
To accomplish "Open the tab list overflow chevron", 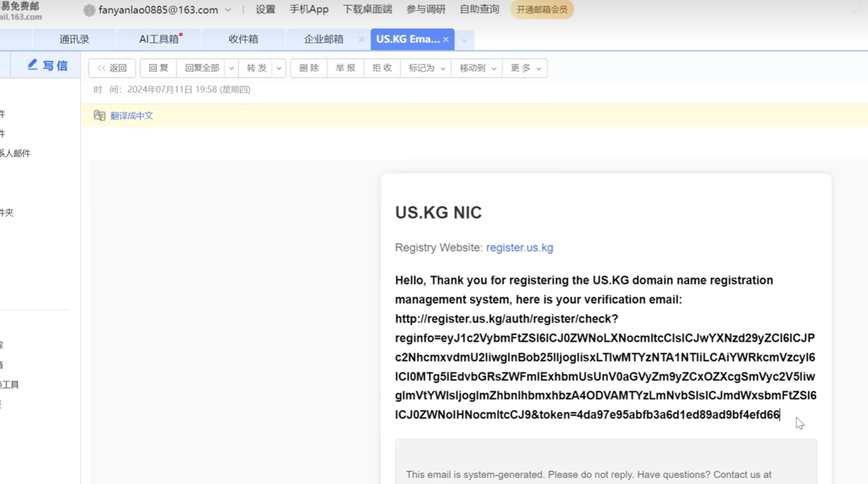I will (465, 40).
